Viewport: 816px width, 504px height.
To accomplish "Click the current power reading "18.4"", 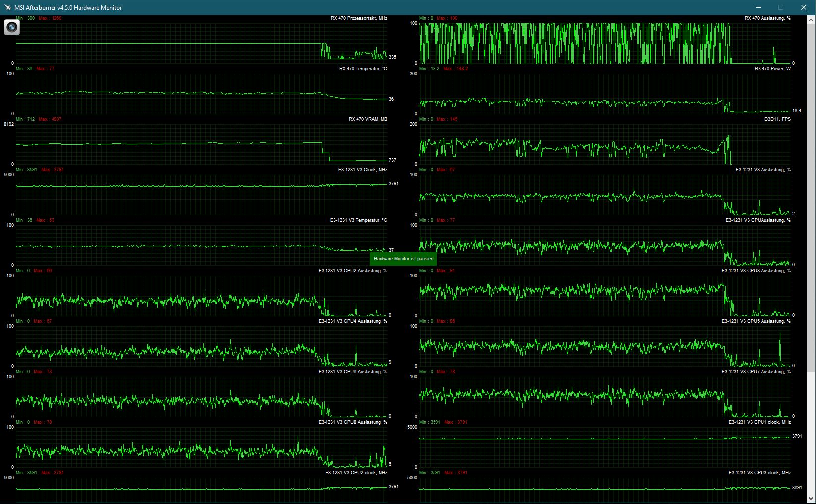I will click(x=797, y=111).
